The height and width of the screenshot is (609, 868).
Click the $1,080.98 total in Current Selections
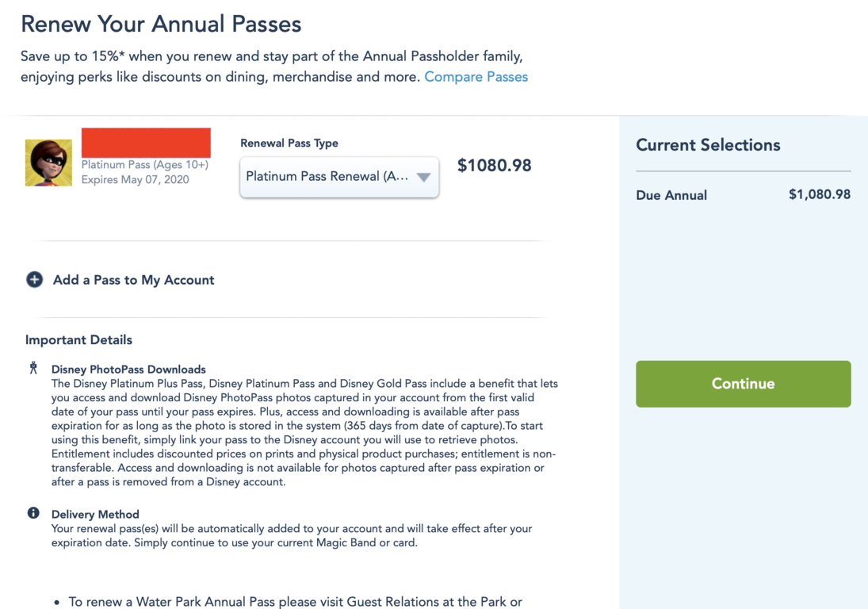(x=819, y=194)
